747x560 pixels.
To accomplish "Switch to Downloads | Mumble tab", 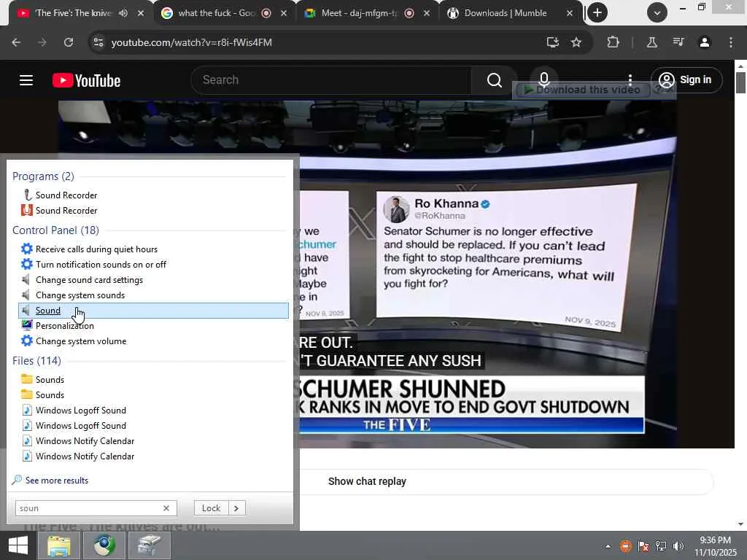I will (x=505, y=13).
